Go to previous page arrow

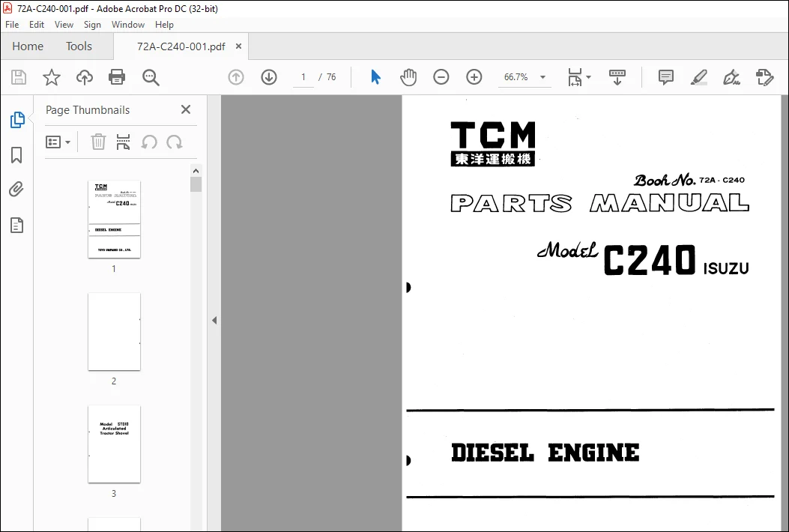point(236,77)
